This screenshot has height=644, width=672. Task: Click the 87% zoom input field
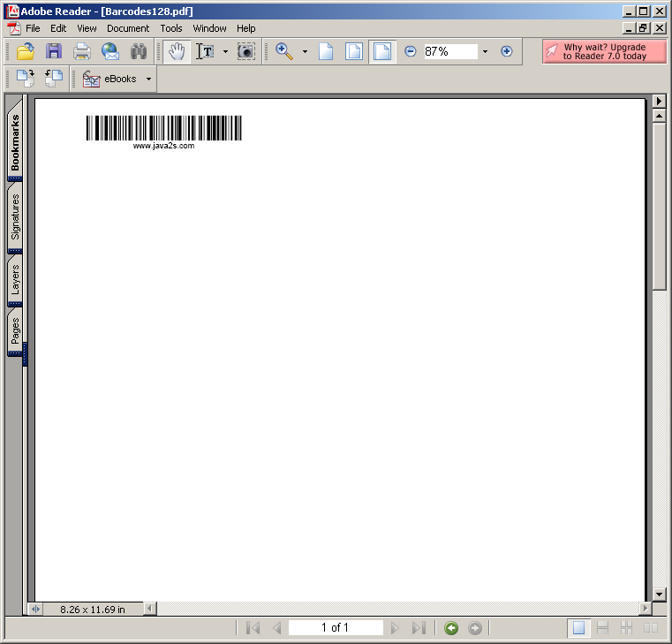point(450,51)
